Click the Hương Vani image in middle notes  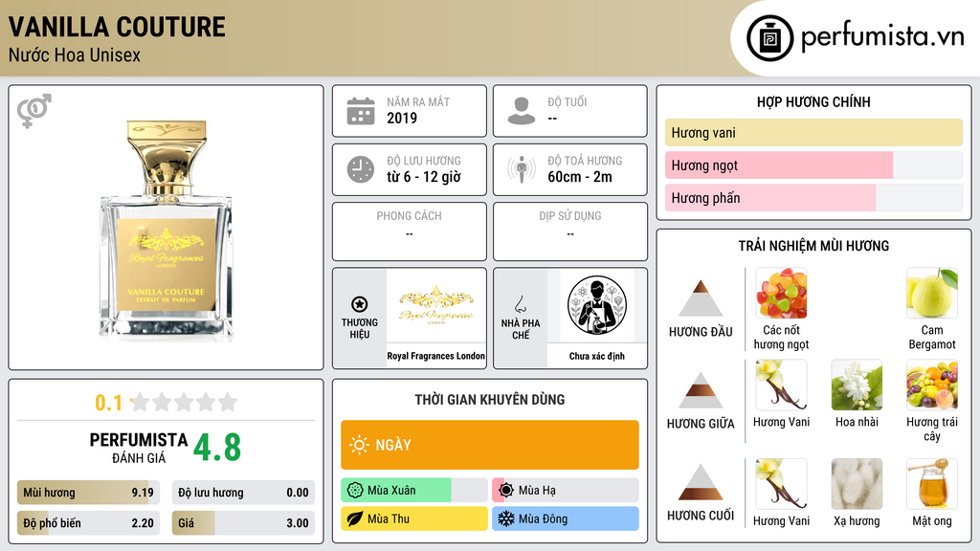click(781, 385)
